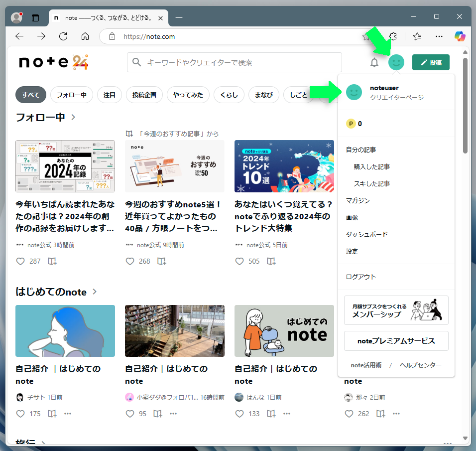
Task: Open the Favorites list icon
Action: pyautogui.click(x=417, y=36)
